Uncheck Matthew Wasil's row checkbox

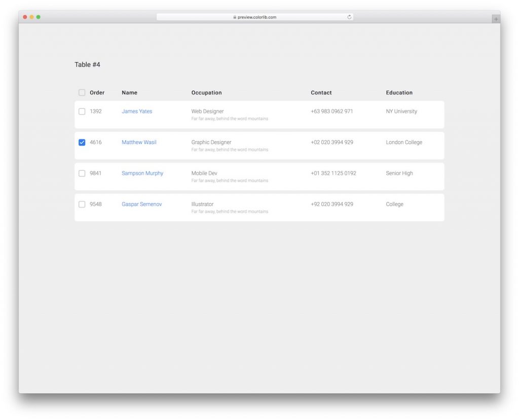[x=82, y=142]
